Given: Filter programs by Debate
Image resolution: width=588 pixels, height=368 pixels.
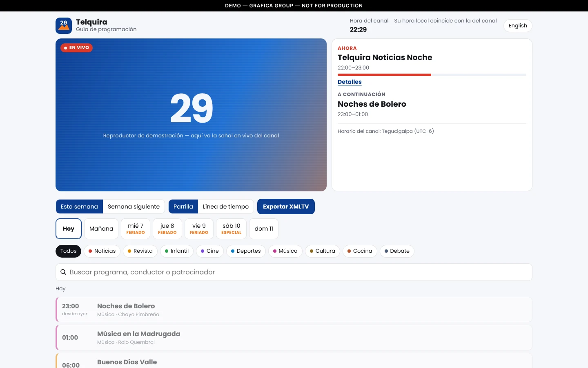Looking at the screenshot, I should pyautogui.click(x=397, y=251).
